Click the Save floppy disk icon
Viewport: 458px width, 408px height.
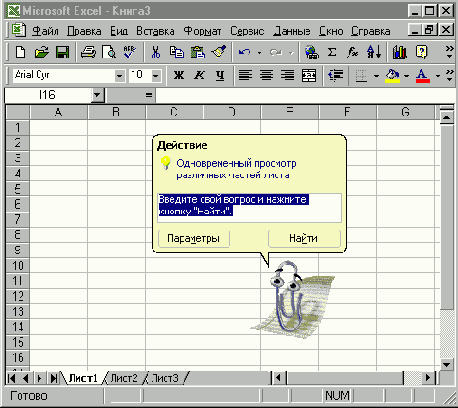pos(62,52)
